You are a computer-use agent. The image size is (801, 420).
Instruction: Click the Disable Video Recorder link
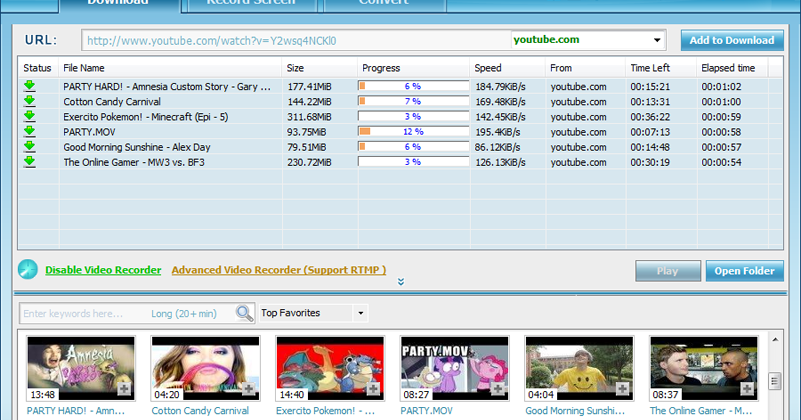tap(103, 270)
